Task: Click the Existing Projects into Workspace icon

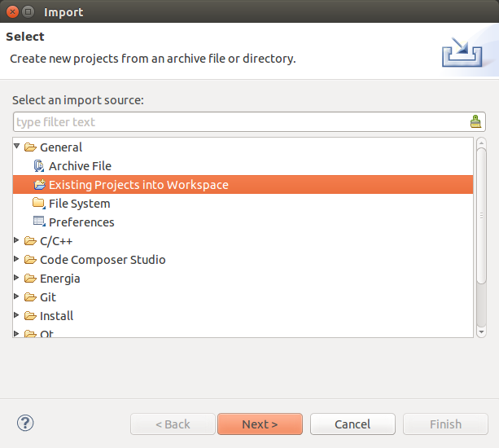Action: coord(39,185)
